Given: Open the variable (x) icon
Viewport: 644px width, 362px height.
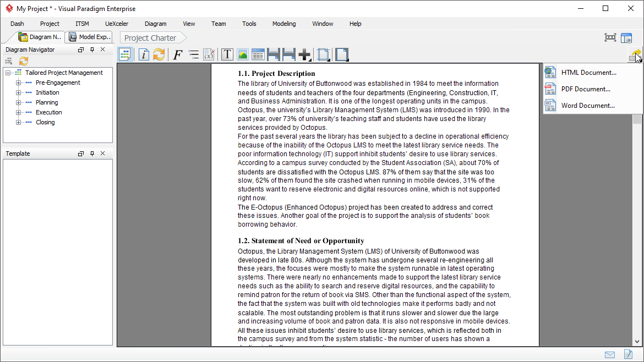Looking at the screenshot, I should (209, 54).
